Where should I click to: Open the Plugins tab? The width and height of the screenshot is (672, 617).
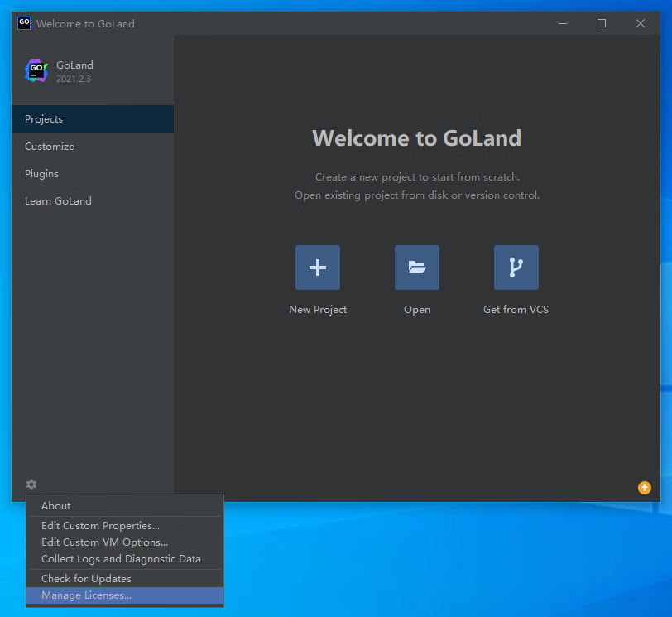pos(41,174)
